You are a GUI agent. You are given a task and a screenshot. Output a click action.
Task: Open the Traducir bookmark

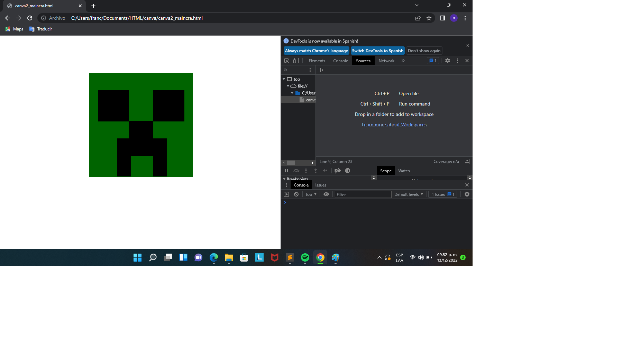[40, 29]
